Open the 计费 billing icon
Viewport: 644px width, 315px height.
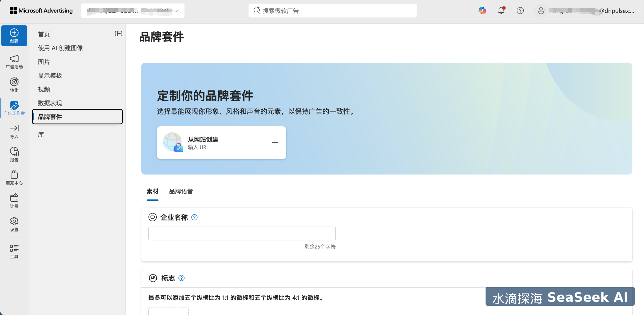click(x=14, y=200)
